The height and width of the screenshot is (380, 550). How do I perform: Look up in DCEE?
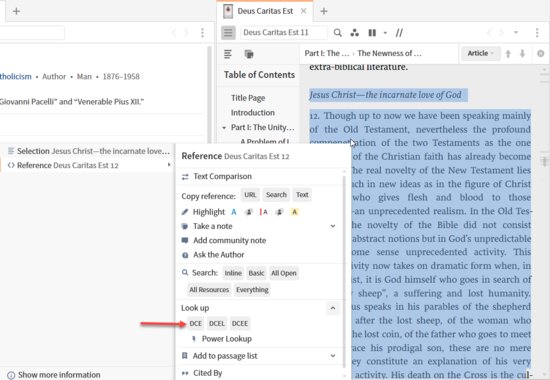(240, 324)
